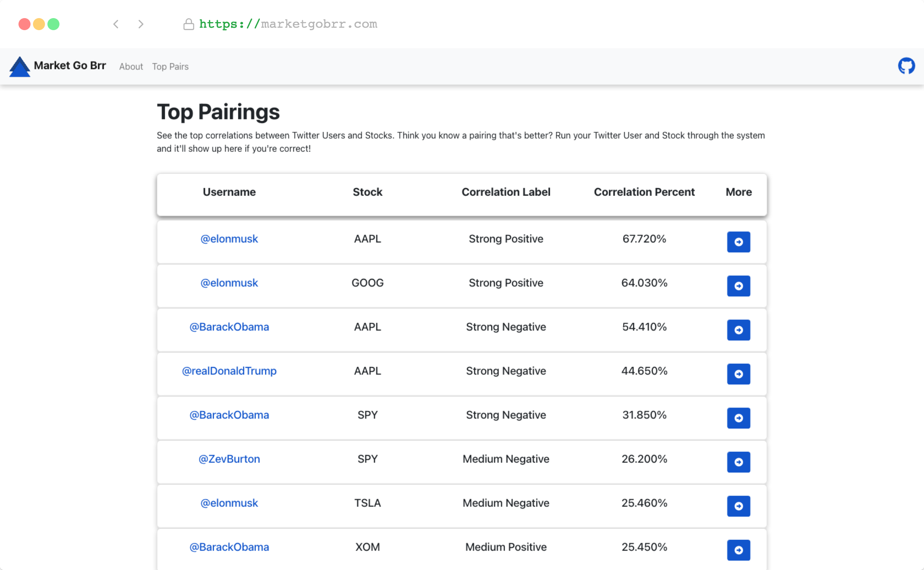
Task: Open the @ZevBurton profile link
Action: [x=229, y=459]
